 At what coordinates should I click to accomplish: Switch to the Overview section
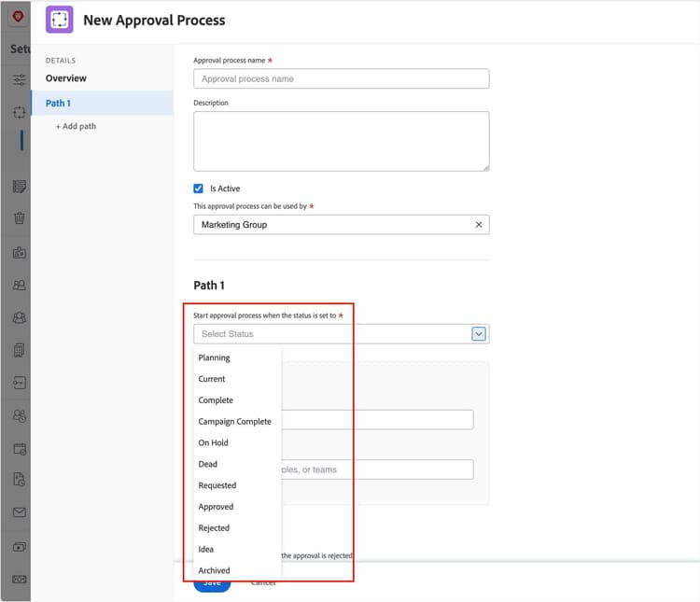(x=66, y=78)
